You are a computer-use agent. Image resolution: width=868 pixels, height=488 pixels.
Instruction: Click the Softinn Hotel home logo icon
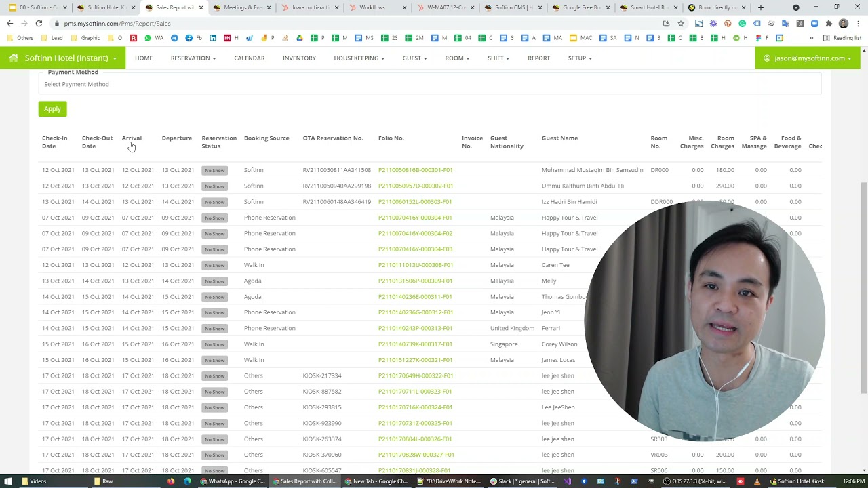point(14,58)
